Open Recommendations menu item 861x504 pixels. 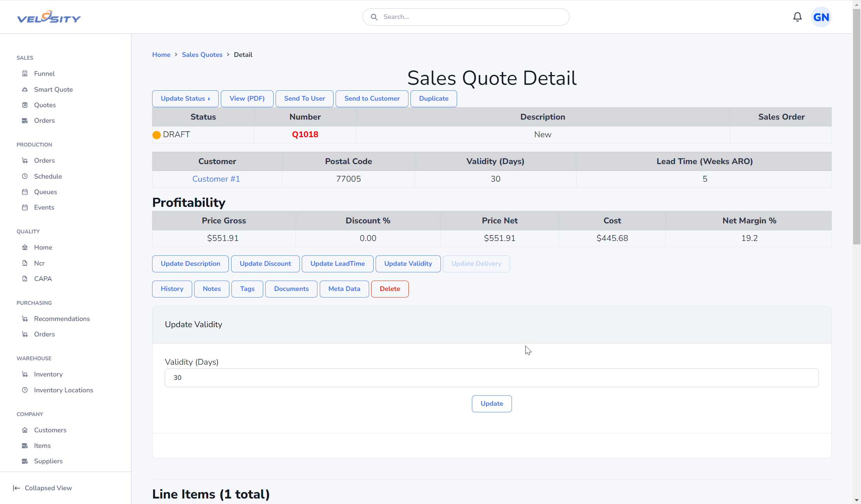pos(62,319)
